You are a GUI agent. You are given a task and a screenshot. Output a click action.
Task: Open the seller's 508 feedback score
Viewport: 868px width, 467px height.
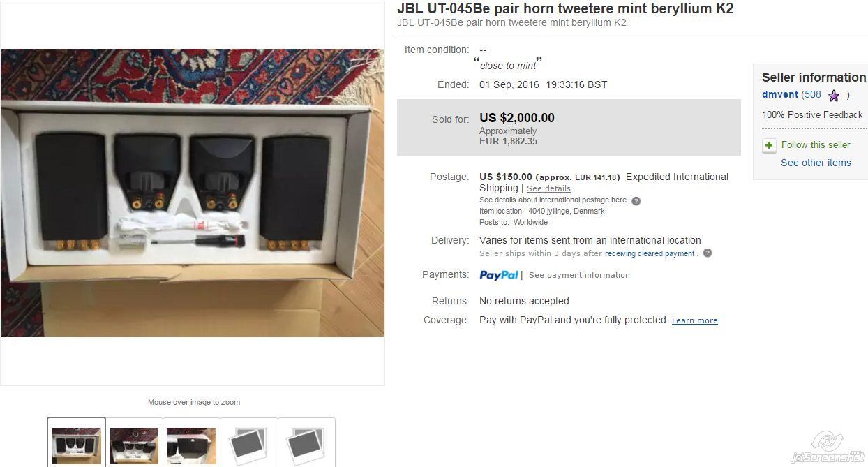pos(811,95)
